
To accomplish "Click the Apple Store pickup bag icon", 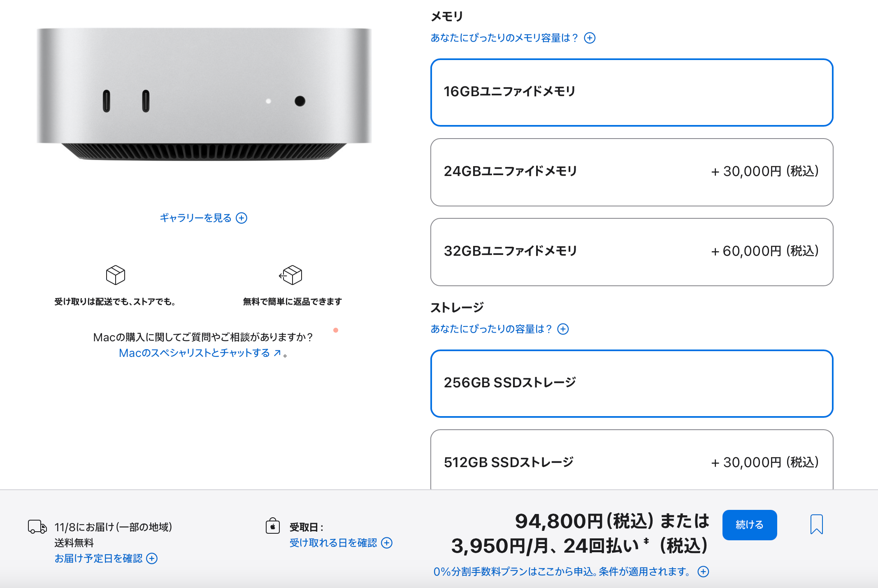I will tap(273, 526).
